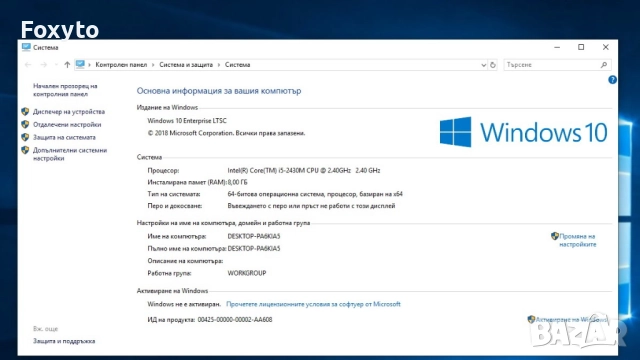This screenshot has height=360, width=640.
Task: Click shield icon beside Промяна на настройките
Action: click(555, 236)
